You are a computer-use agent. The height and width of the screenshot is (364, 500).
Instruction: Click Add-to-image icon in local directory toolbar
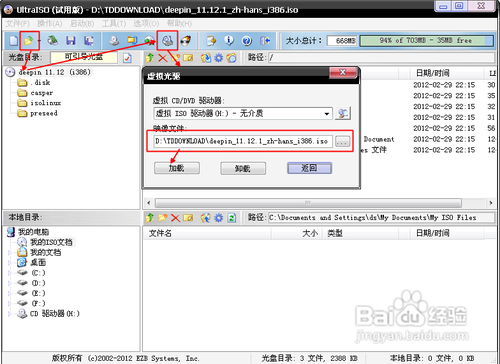point(206,218)
